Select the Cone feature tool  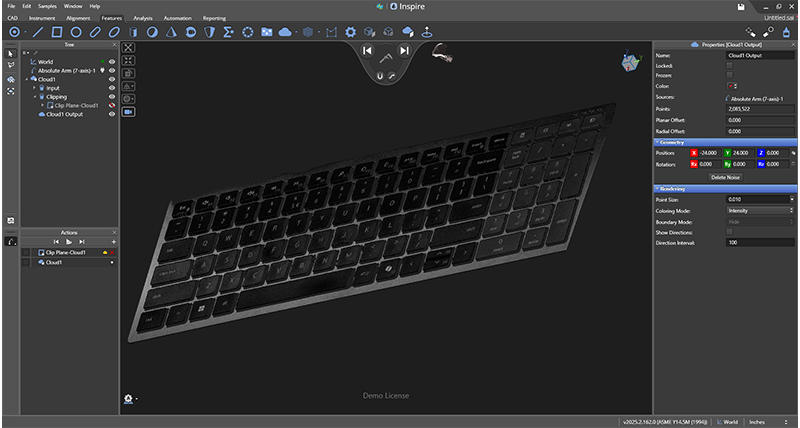point(171,32)
